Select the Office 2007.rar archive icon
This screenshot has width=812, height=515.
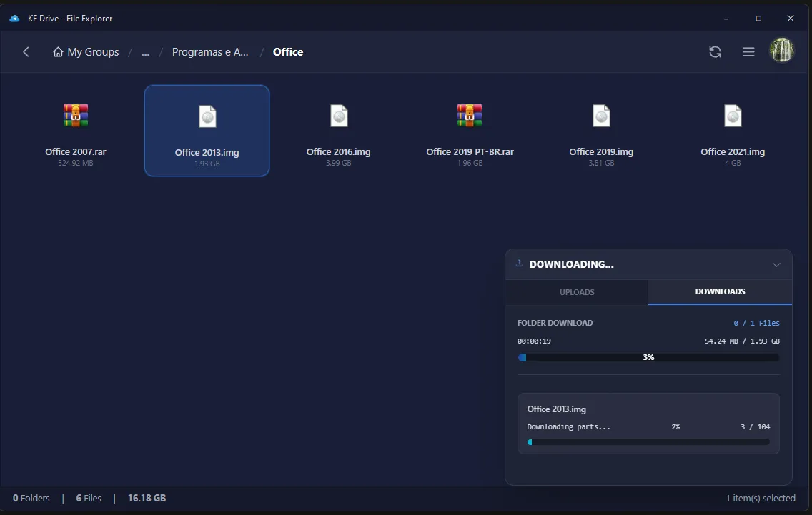(x=76, y=116)
